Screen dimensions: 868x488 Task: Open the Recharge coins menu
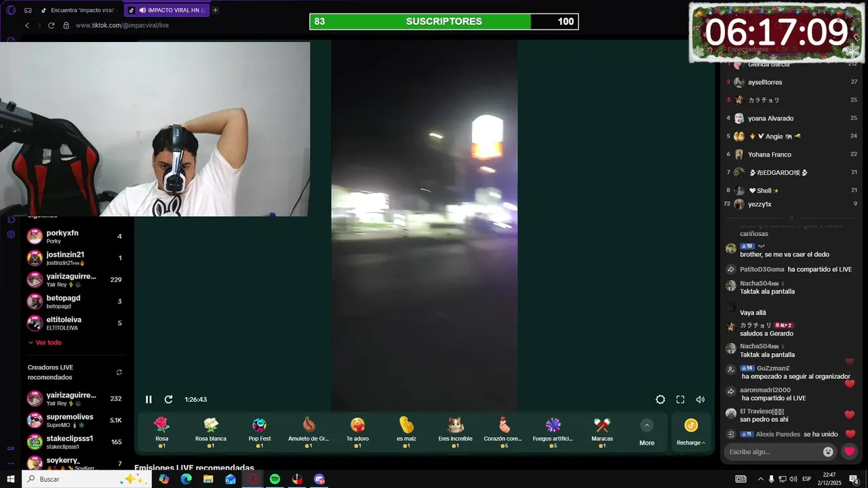691,432
